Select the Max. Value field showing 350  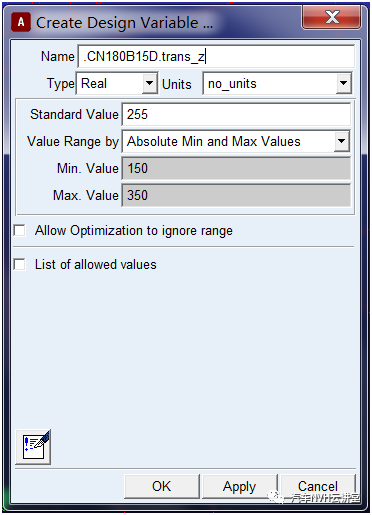pos(236,196)
